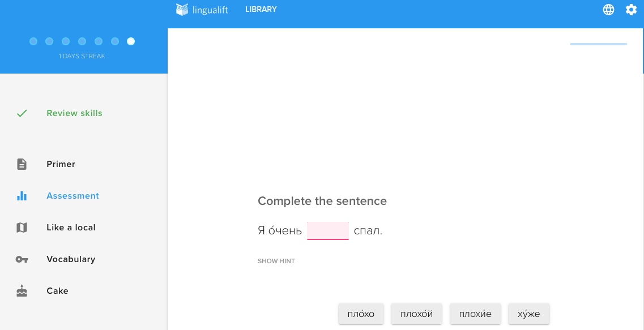Choose the answer хýже

tap(528, 314)
